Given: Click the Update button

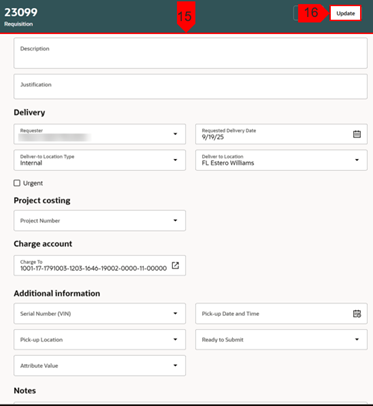Looking at the screenshot, I should click(x=345, y=13).
